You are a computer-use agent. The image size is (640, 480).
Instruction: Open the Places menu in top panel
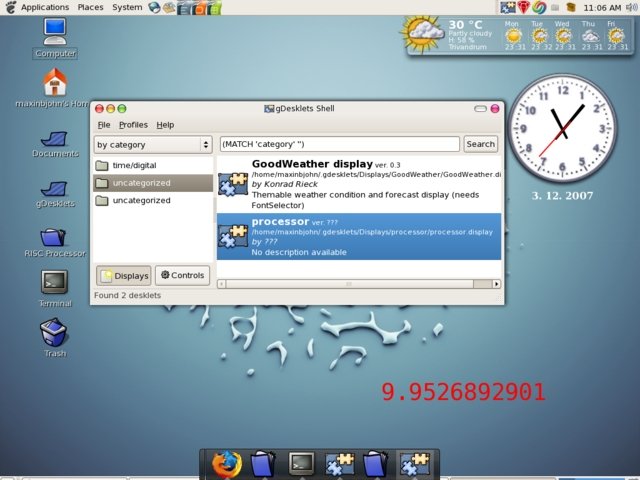[x=90, y=7]
